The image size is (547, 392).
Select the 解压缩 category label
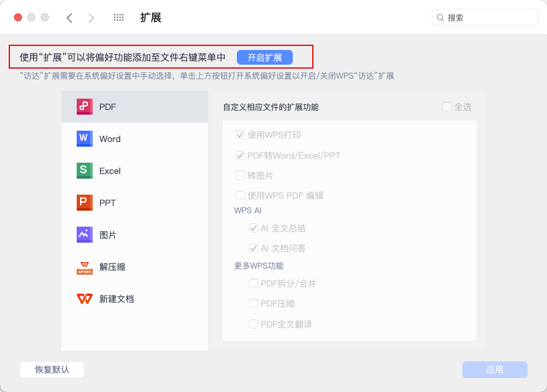(112, 267)
